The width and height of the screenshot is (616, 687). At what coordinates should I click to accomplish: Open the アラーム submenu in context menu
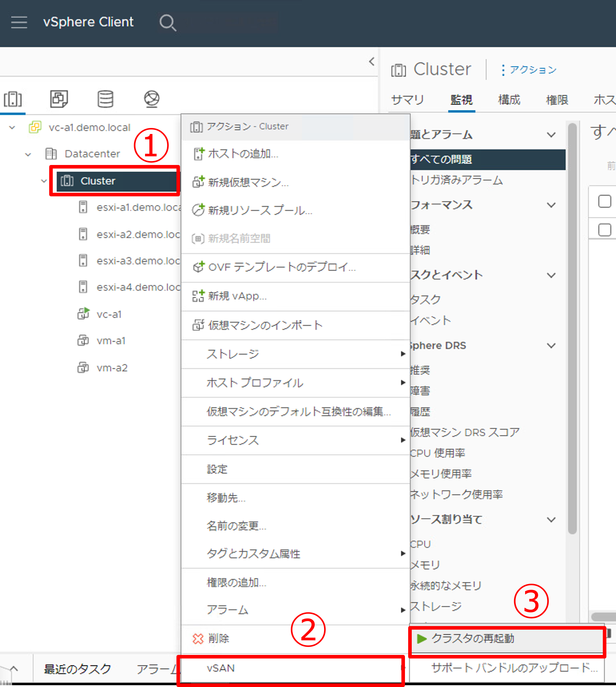(296, 610)
